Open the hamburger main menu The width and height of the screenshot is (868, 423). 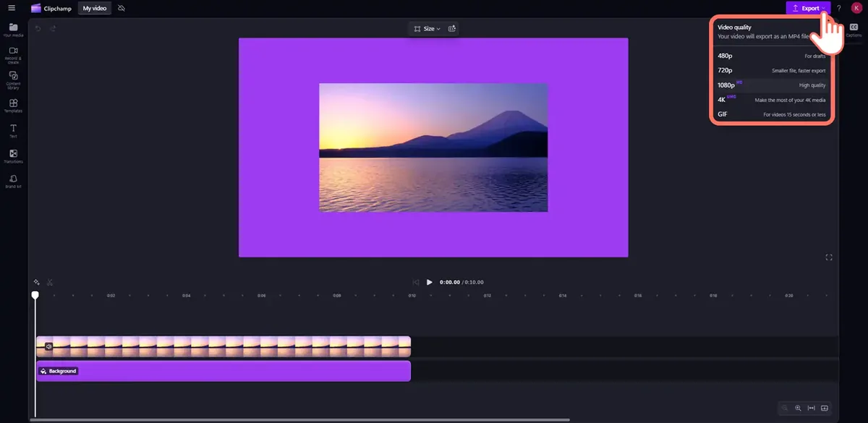[12, 8]
